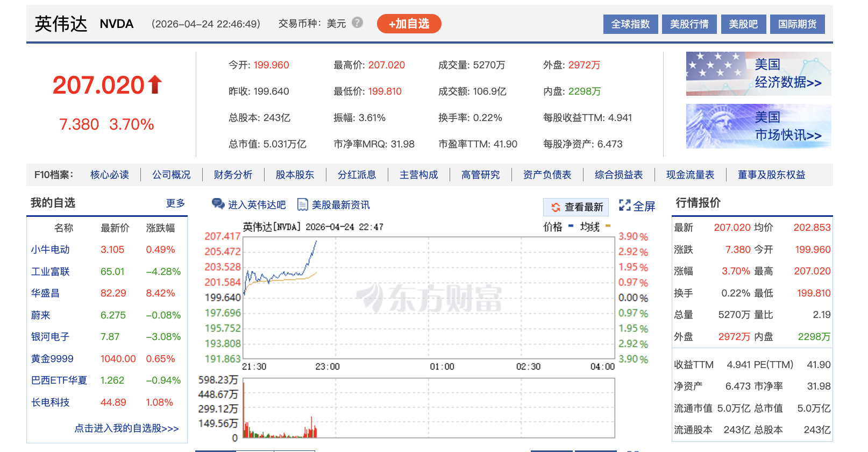The width and height of the screenshot is (868, 452).
Task: Open 小牛电动 in watchlist
Action: tap(51, 250)
